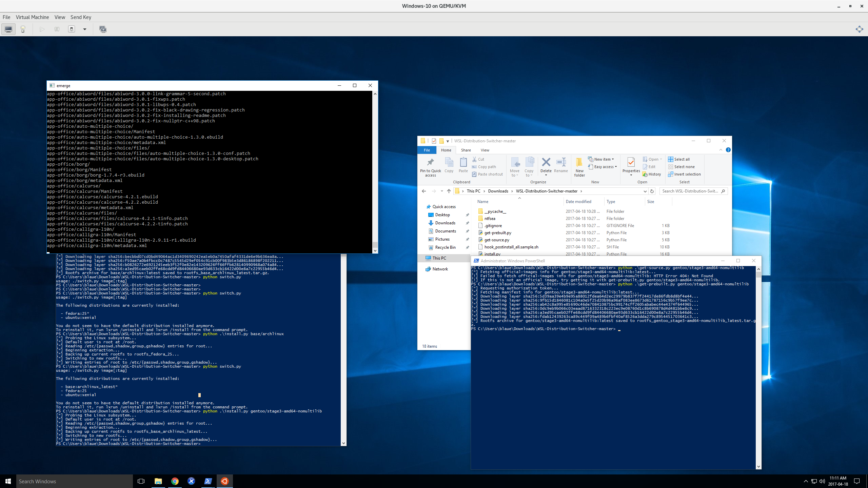
Task: Switch to the Explorer View ribbon tab
Action: point(485,150)
